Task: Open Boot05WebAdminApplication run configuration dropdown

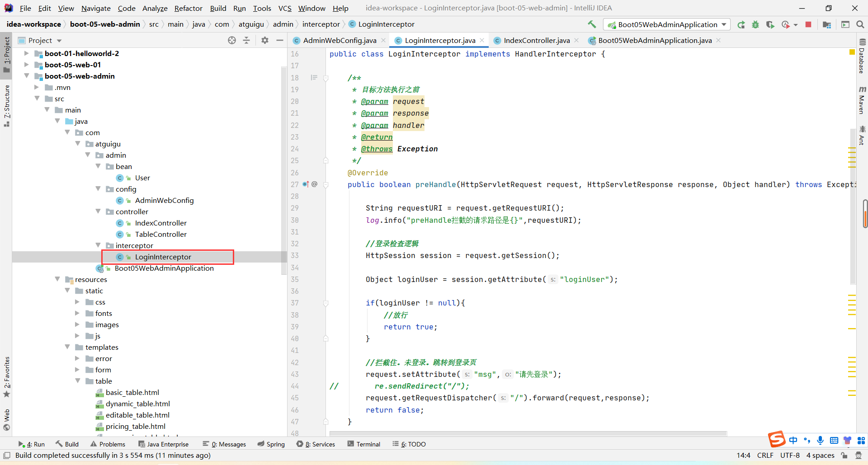Action: pos(667,24)
